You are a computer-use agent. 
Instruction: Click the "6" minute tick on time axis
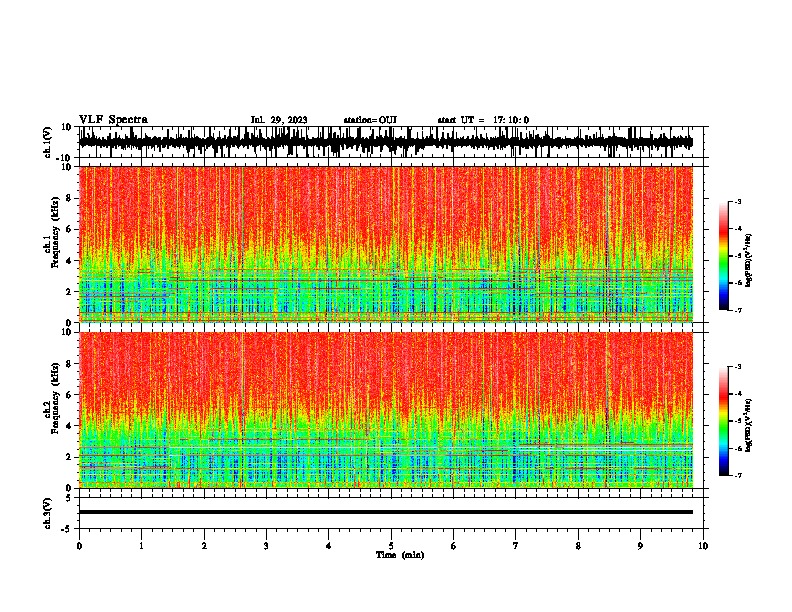coord(454,546)
